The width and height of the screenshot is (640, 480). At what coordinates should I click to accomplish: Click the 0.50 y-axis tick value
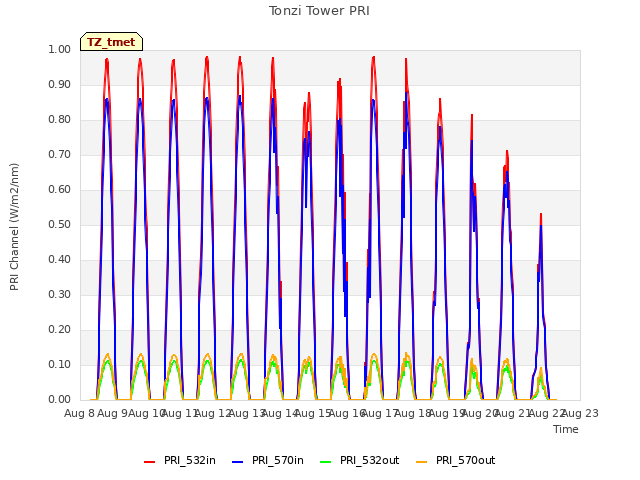[x=60, y=224]
